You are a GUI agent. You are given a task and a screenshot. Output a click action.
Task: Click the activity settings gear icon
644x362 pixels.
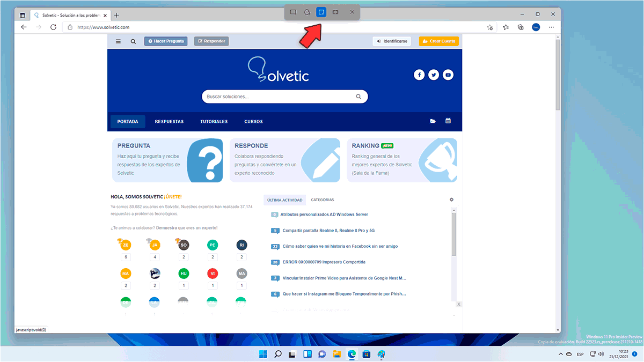point(451,200)
